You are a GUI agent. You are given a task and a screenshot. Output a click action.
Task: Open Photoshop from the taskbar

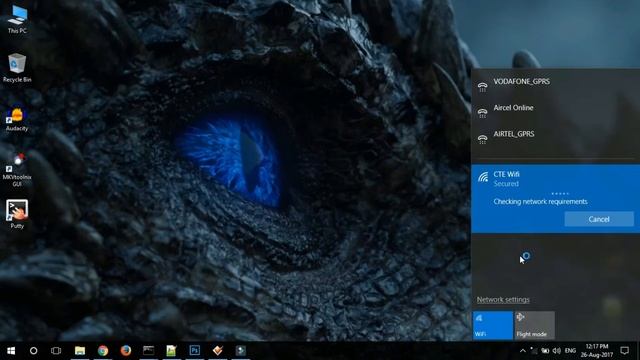point(195,351)
